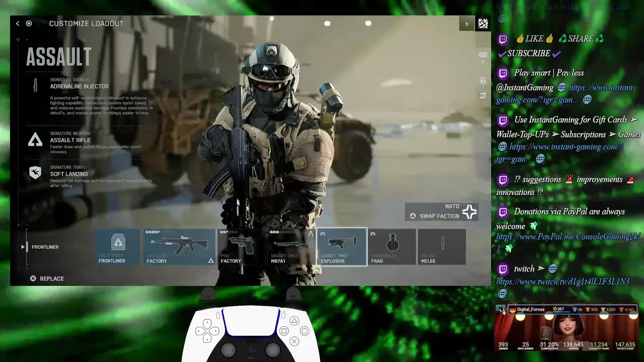Select the Frag throwable grenade slot
Image resolution: width=644 pixels, height=362 pixels.
click(x=392, y=247)
